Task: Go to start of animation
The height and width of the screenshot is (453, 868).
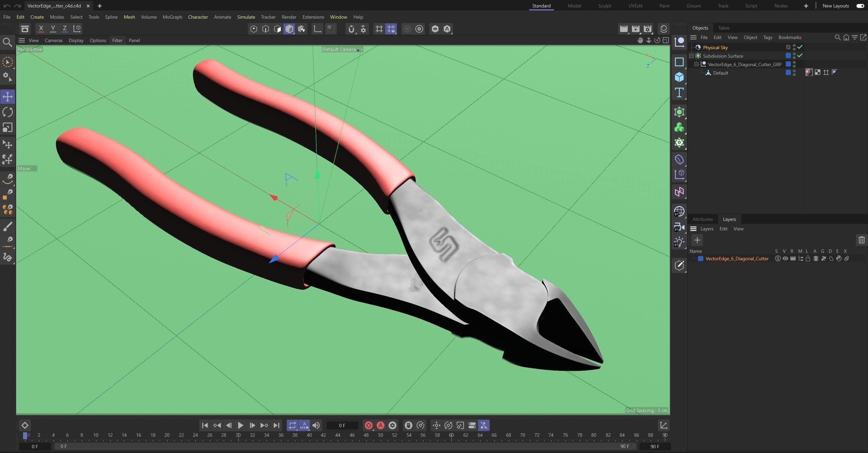Action: 205,425
